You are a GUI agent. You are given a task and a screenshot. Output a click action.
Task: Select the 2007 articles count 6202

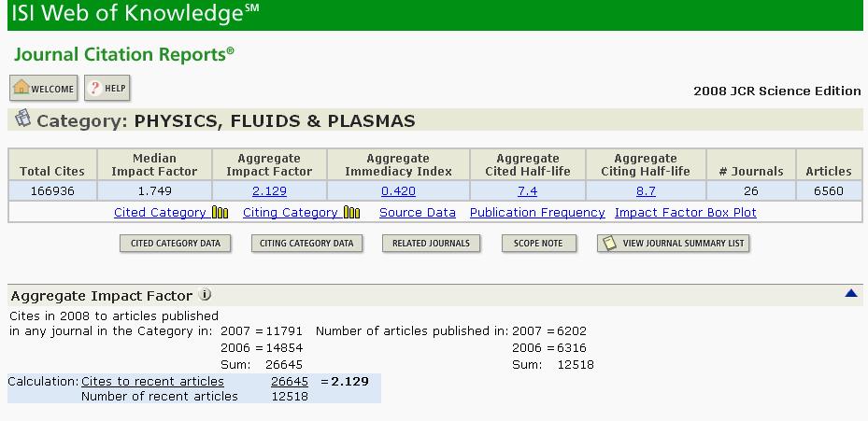pyautogui.click(x=571, y=331)
